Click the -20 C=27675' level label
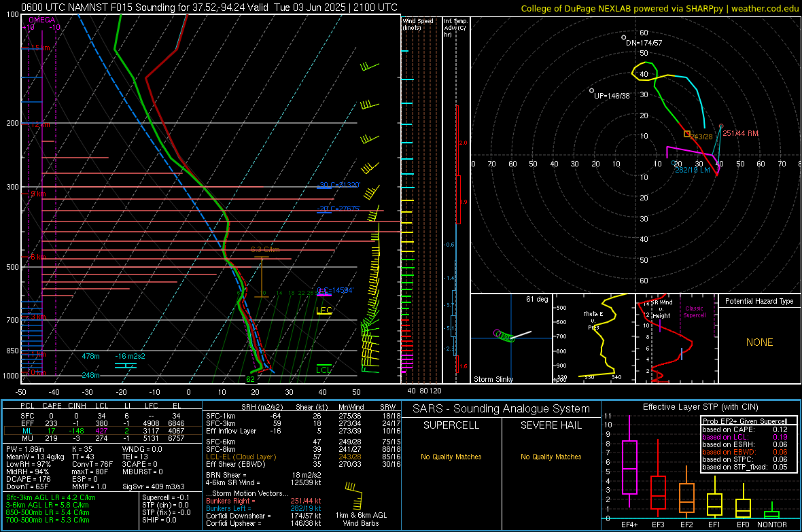Screen dimensions: 802x532 pyautogui.click(x=338, y=208)
